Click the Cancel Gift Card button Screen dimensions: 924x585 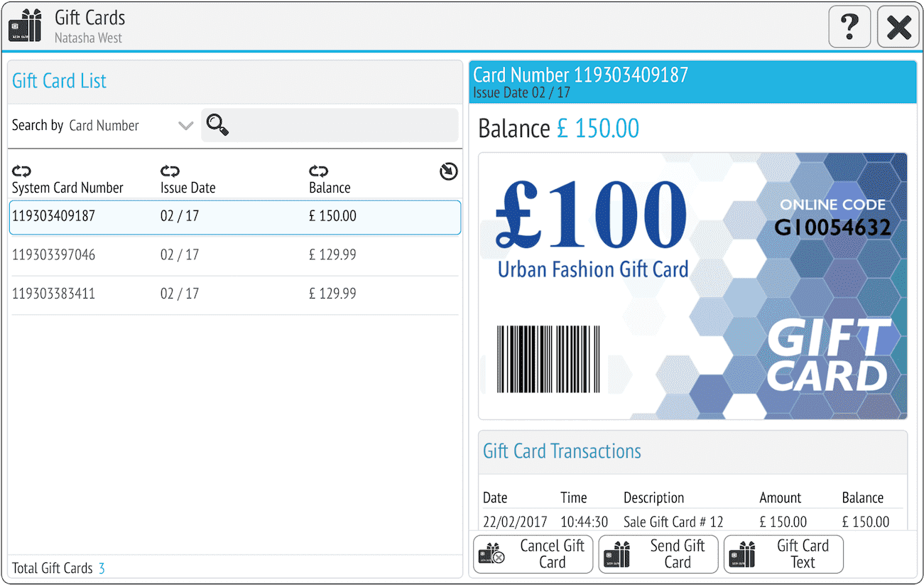[x=533, y=554]
